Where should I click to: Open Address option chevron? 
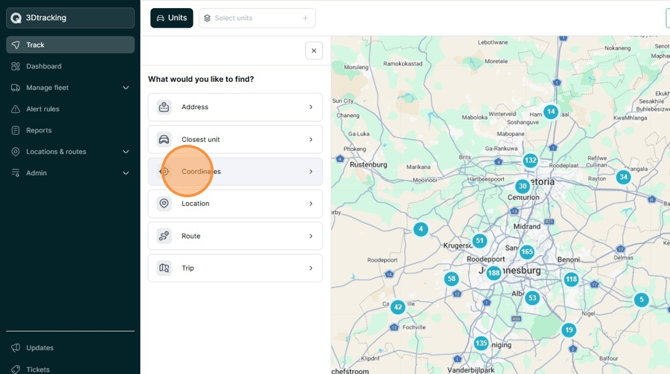tap(311, 107)
